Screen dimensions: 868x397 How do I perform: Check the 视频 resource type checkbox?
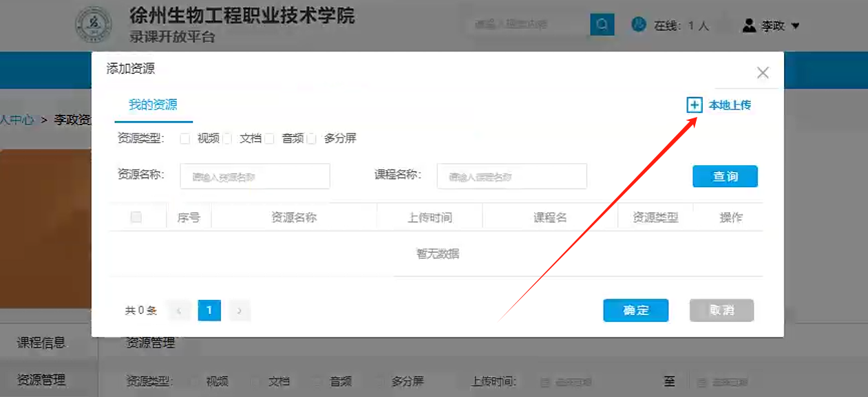click(184, 139)
